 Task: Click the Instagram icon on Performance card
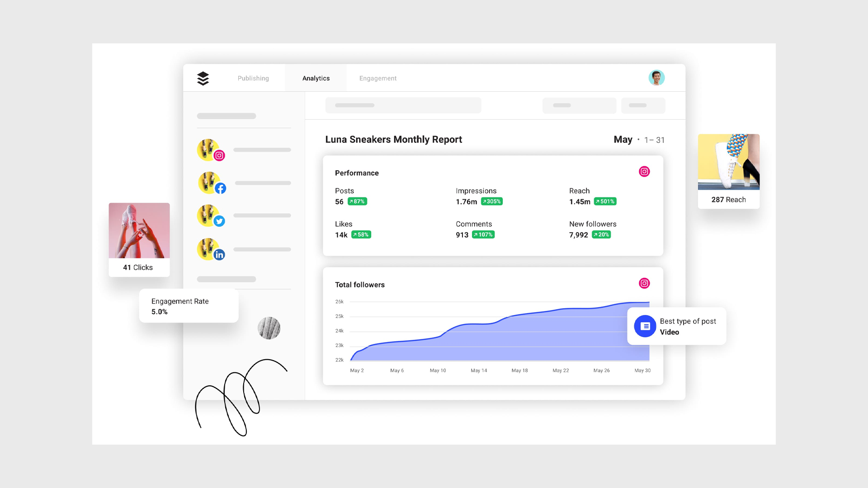[644, 172]
